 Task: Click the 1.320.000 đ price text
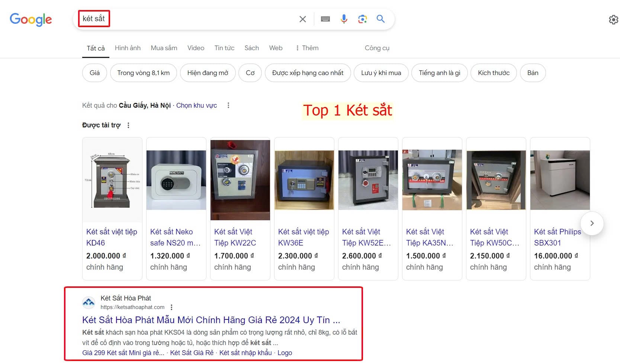[170, 256]
